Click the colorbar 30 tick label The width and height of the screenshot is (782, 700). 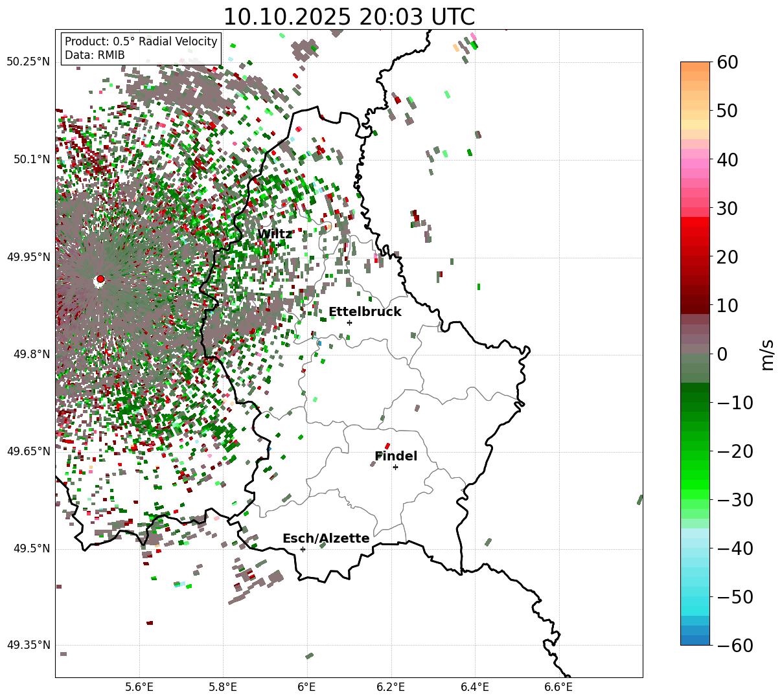click(726, 208)
